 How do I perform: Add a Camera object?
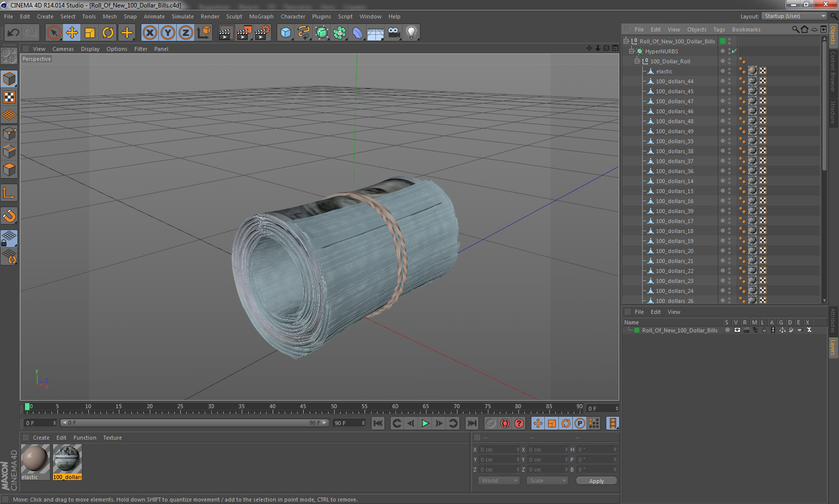[394, 33]
